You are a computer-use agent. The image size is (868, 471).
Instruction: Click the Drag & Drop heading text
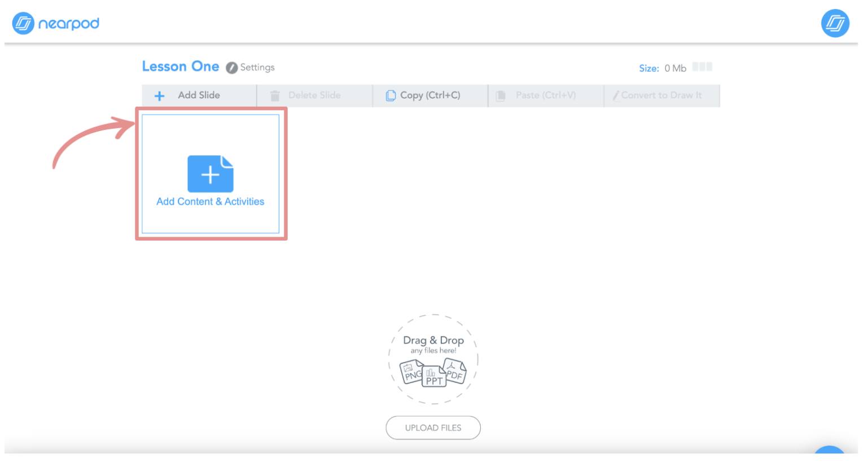[x=433, y=341]
